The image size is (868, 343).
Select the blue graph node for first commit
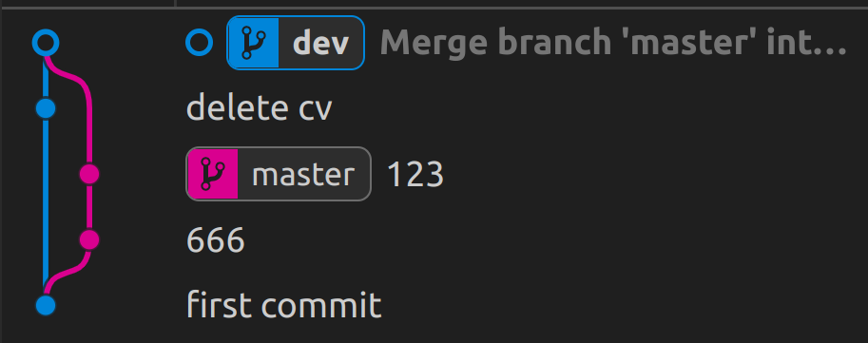click(x=46, y=305)
